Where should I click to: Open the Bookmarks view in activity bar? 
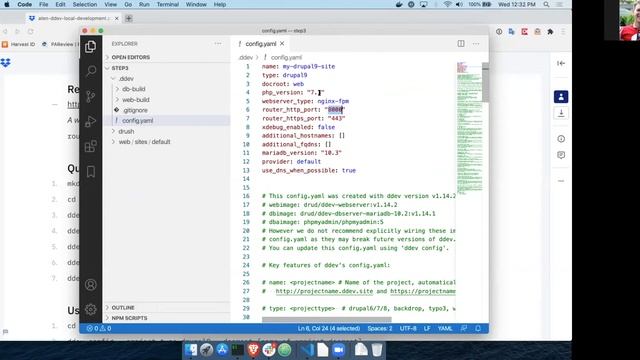91,171
